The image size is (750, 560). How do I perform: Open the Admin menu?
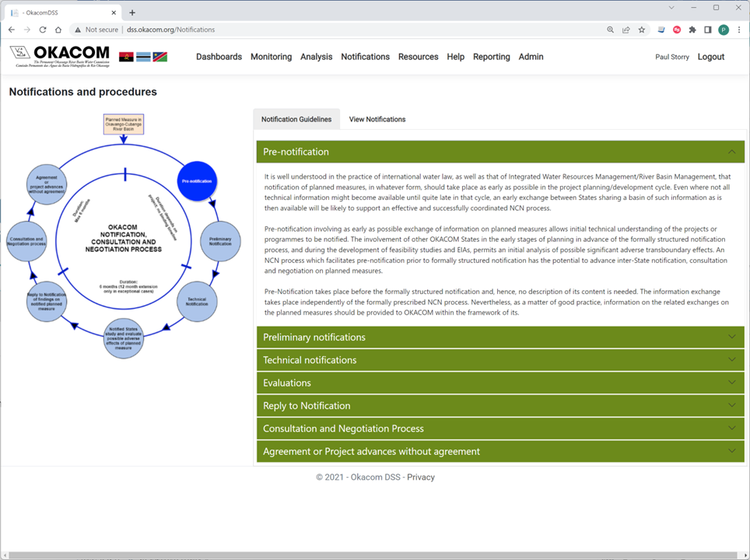point(531,57)
